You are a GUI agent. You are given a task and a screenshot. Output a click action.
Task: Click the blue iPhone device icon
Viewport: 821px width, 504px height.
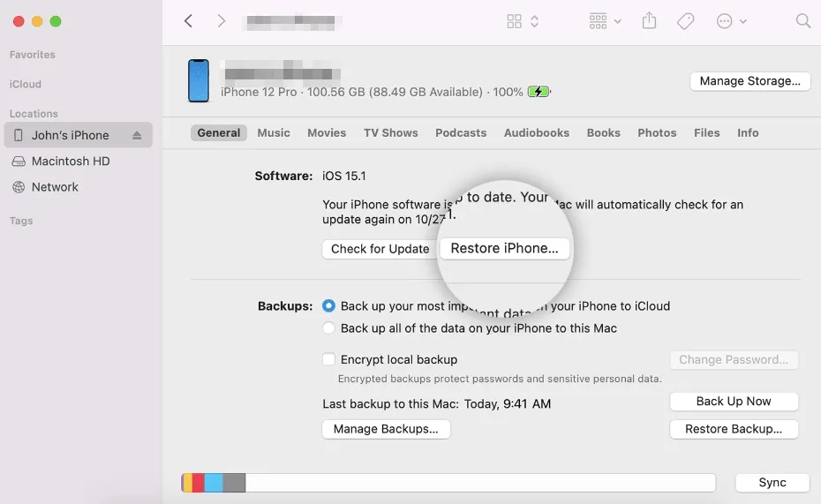point(199,80)
